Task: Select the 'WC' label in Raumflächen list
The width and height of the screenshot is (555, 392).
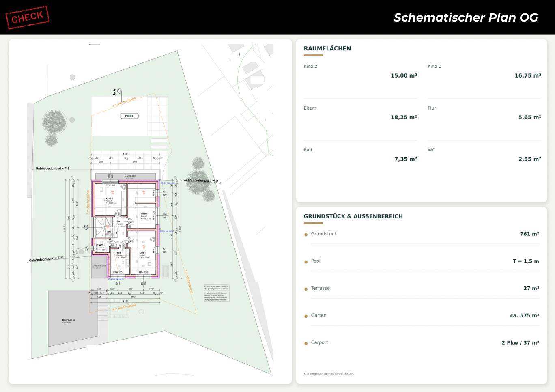Action: pos(431,150)
